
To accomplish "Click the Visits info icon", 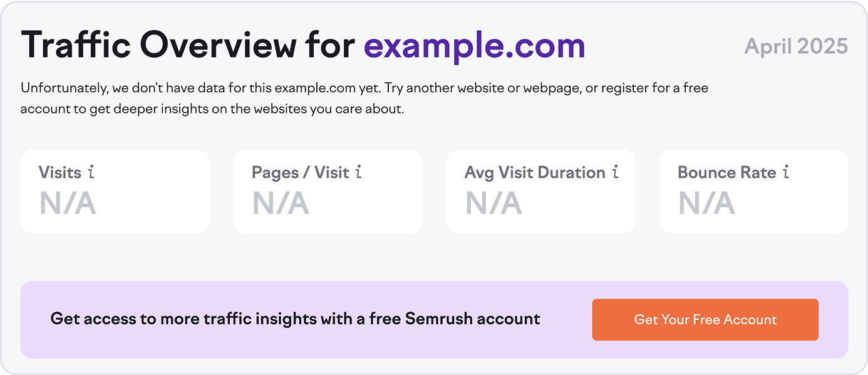I will pos(91,172).
